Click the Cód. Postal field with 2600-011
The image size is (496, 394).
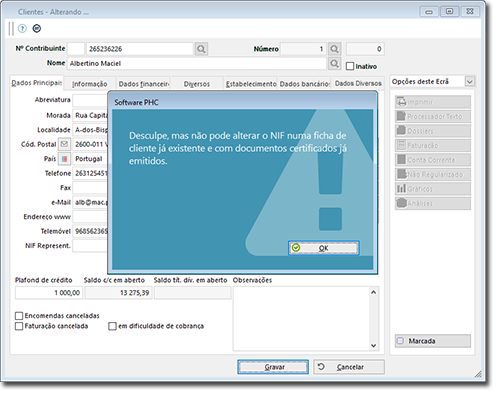[x=90, y=144]
